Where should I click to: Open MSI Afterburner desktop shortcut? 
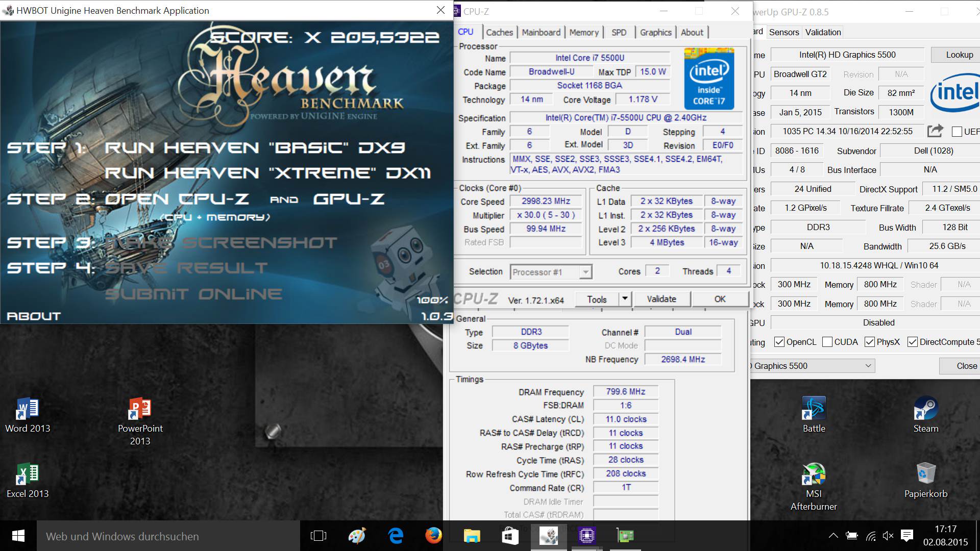(814, 486)
